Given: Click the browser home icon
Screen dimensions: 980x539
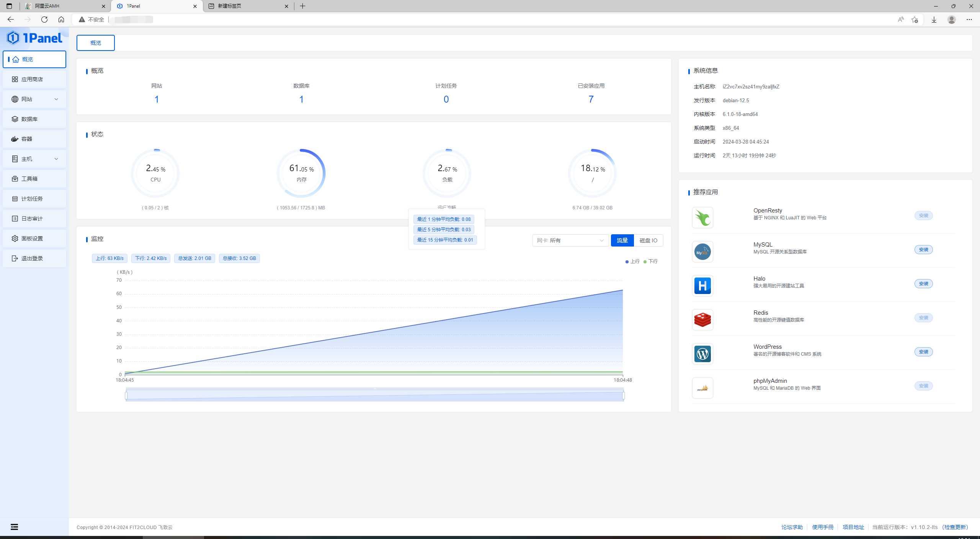Looking at the screenshot, I should click(x=61, y=20).
